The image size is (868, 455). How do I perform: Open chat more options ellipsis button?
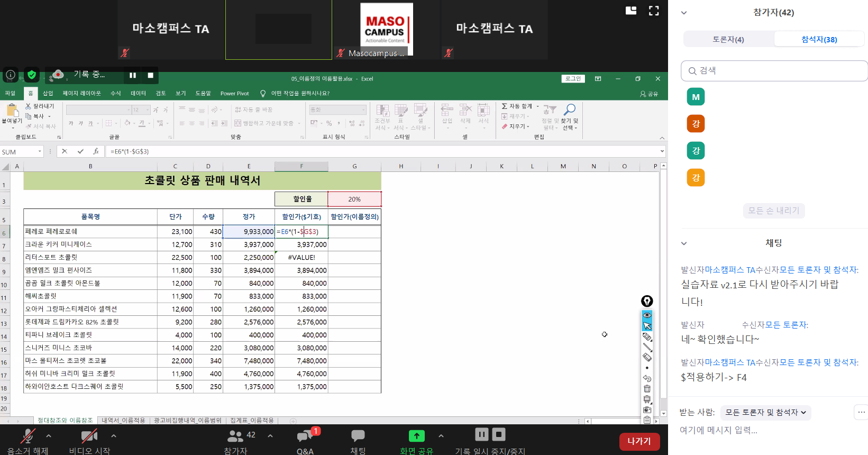(861, 412)
